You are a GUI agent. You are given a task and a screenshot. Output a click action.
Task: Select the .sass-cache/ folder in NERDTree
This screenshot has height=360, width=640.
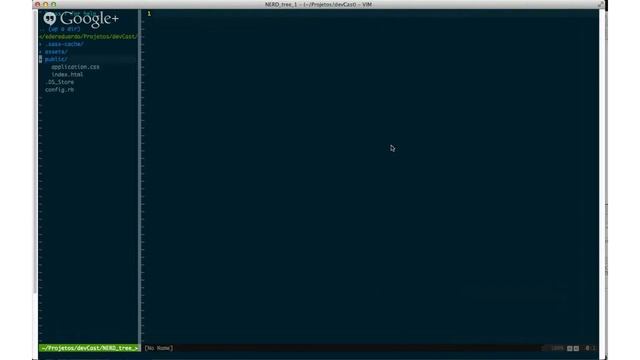click(64, 44)
